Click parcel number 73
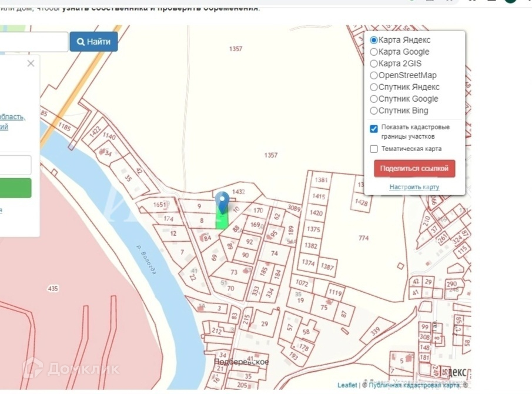 (x=234, y=272)
